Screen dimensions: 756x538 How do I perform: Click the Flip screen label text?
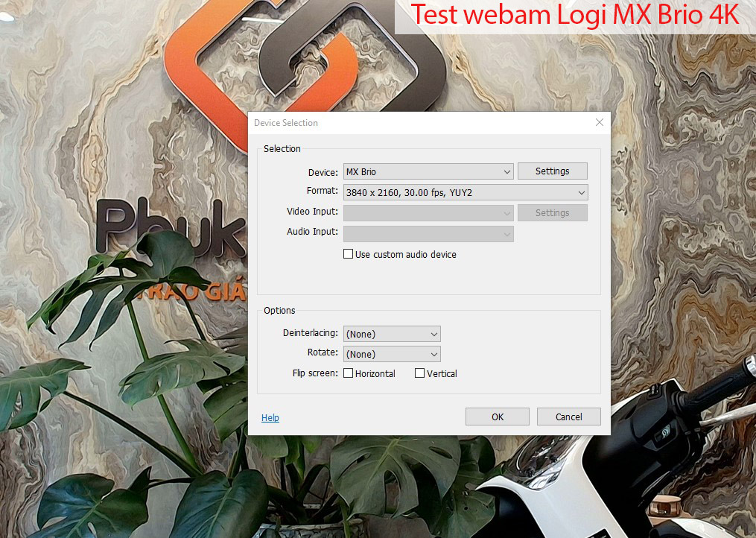click(x=315, y=373)
